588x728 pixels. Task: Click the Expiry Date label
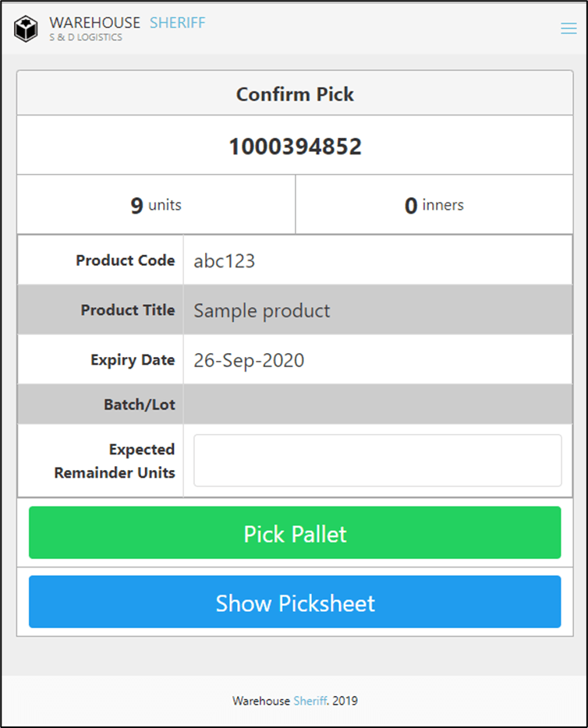coord(133,360)
